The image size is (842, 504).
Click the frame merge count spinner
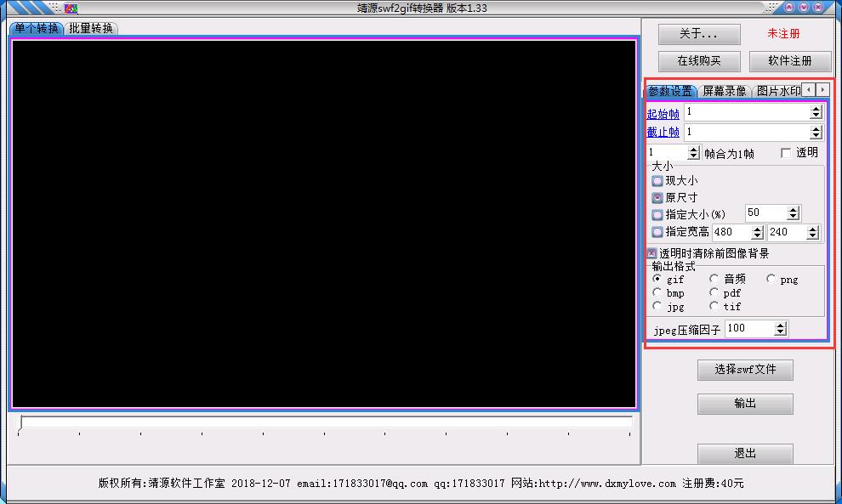click(693, 154)
